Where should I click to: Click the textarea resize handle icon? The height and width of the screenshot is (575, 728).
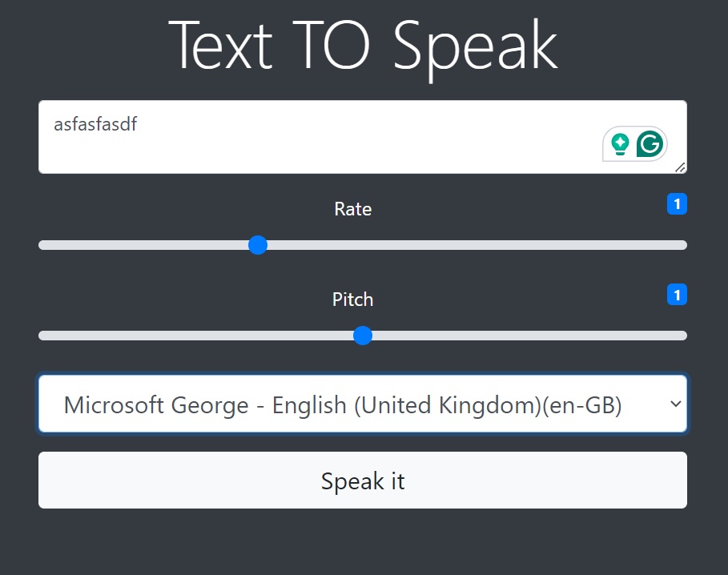[680, 167]
